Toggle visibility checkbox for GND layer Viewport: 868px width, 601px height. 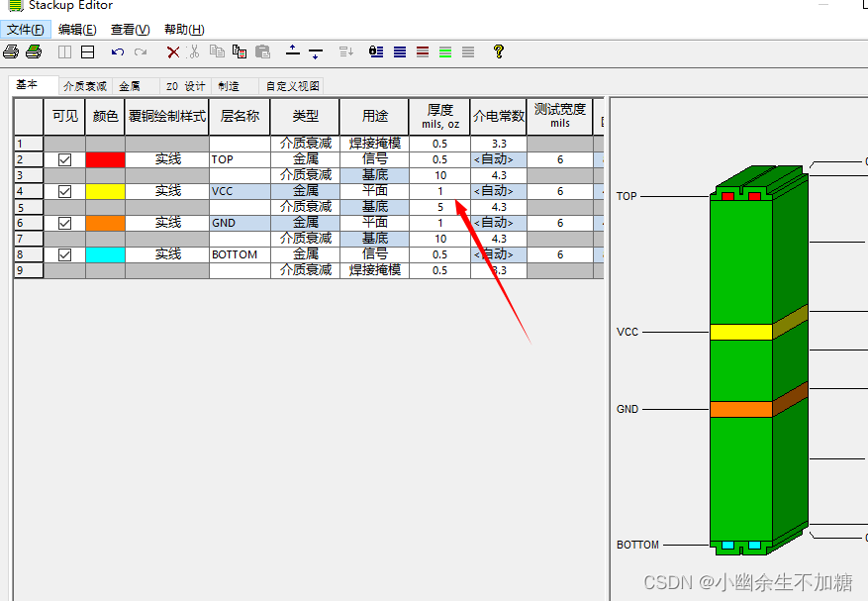point(64,223)
